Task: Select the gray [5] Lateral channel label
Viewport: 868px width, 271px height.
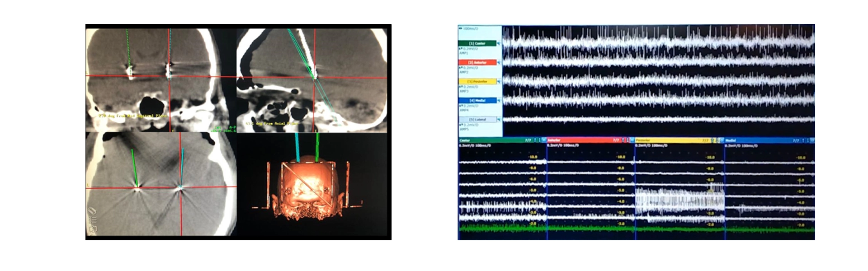Action: coord(477,119)
